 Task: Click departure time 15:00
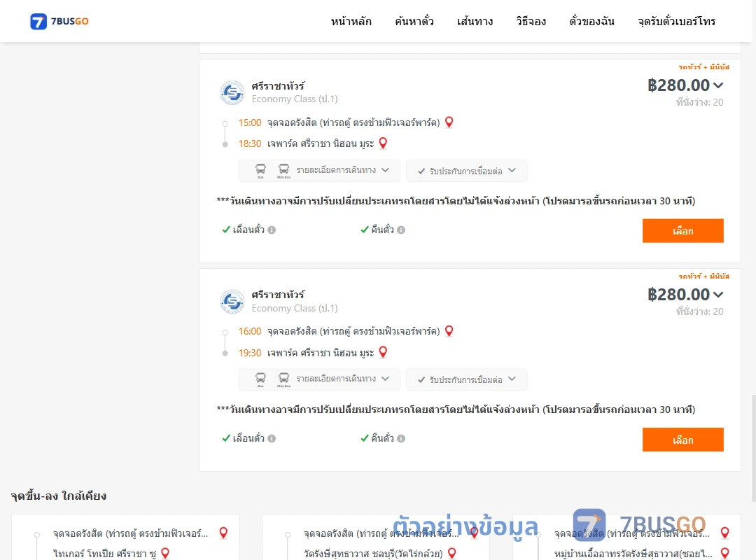(x=250, y=122)
